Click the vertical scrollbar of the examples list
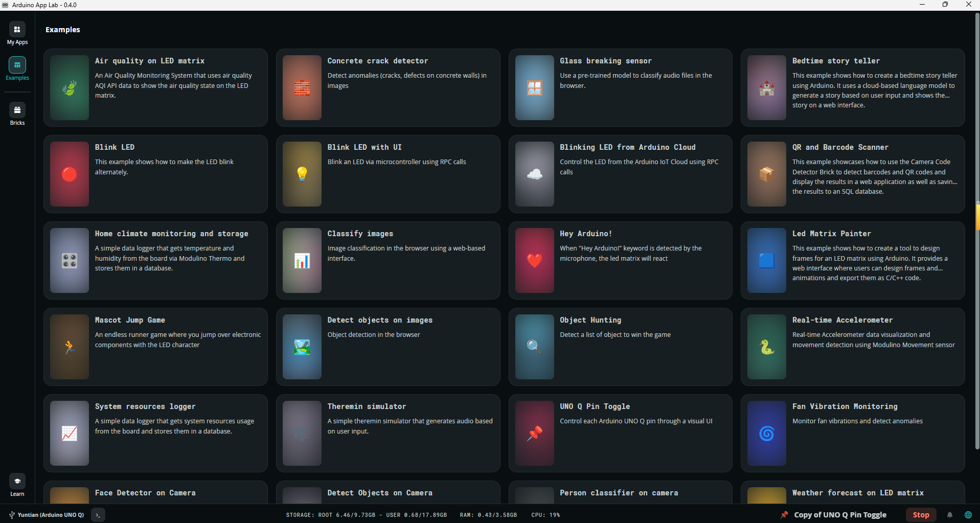980x523 pixels. [977, 231]
